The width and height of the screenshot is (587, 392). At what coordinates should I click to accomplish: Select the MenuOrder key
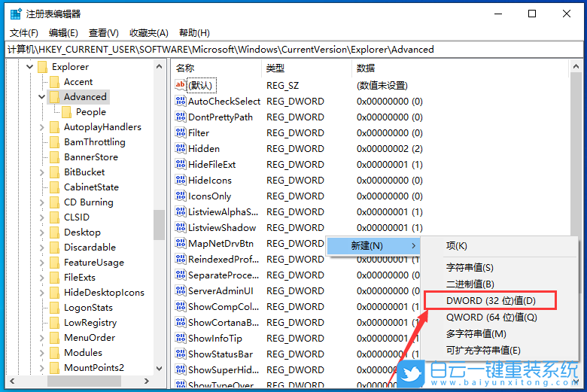pos(90,338)
